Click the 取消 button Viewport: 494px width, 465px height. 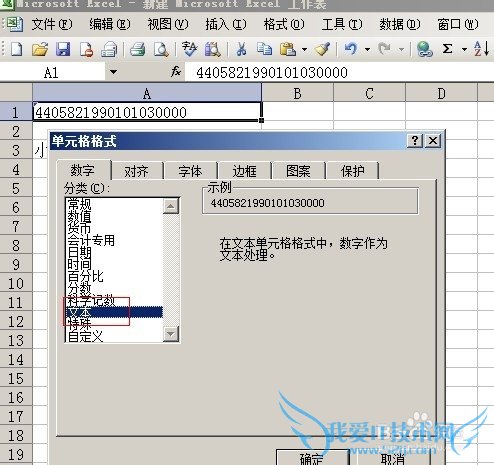[393, 458]
